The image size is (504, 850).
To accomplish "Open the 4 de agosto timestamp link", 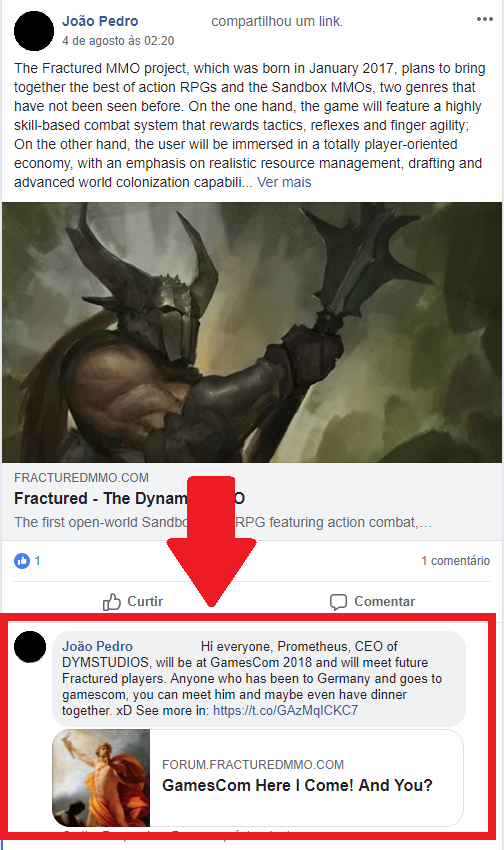I will point(118,41).
